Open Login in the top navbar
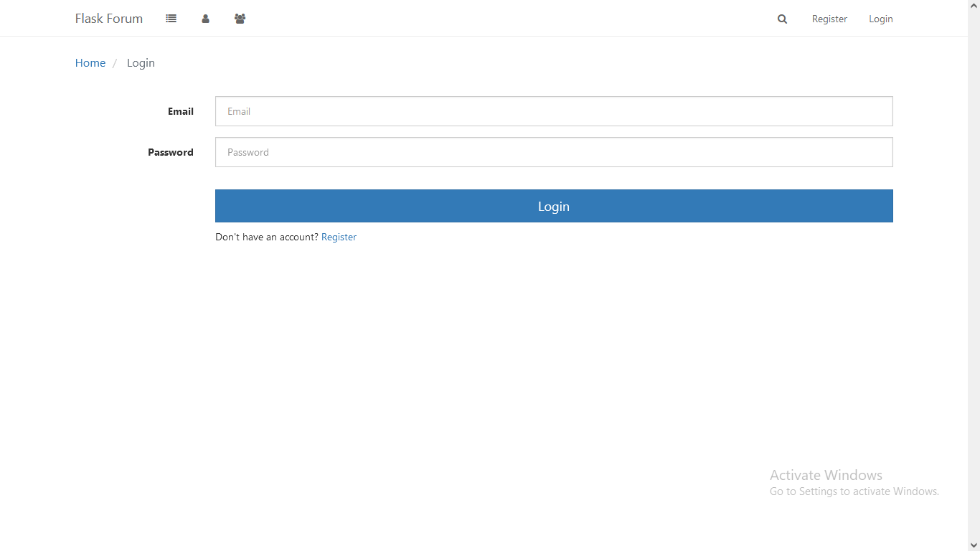This screenshot has height=551, width=980. point(881,19)
